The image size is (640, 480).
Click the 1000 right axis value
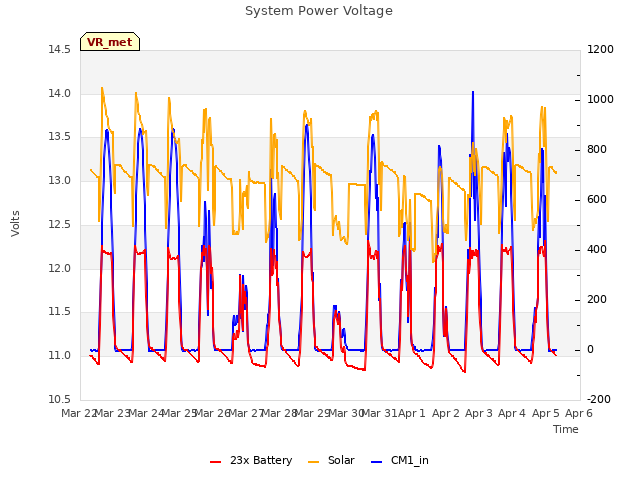pyautogui.click(x=600, y=100)
